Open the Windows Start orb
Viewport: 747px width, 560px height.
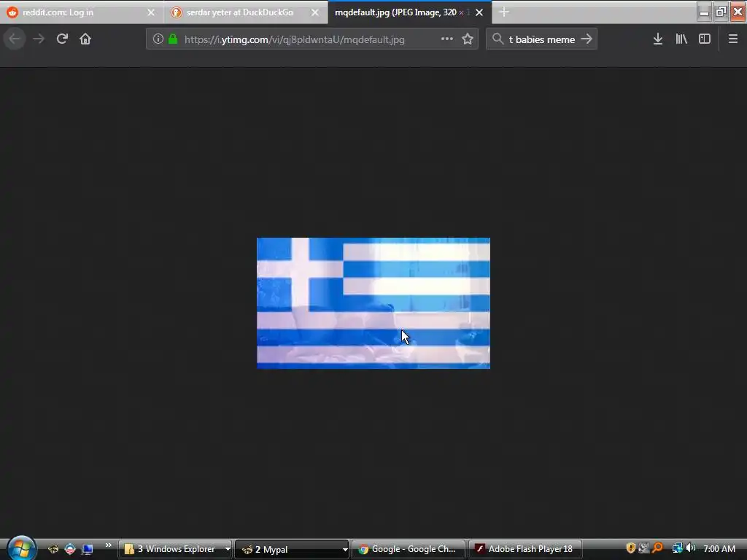(21, 548)
